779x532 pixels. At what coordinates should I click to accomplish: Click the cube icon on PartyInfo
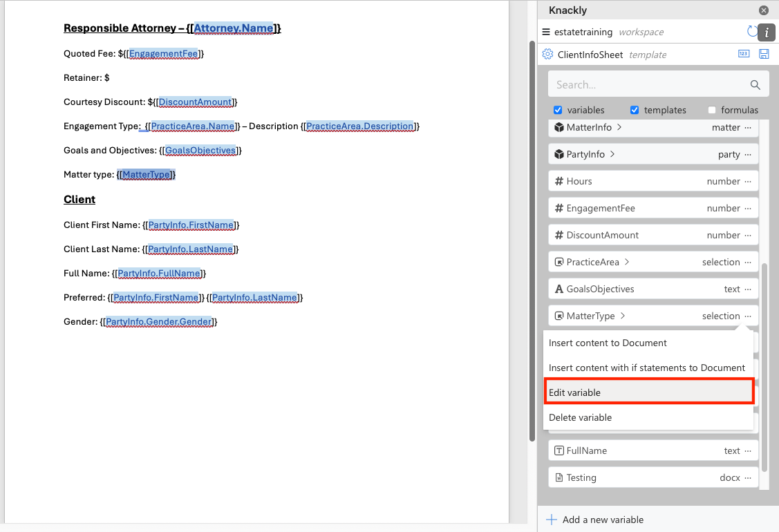(559, 153)
